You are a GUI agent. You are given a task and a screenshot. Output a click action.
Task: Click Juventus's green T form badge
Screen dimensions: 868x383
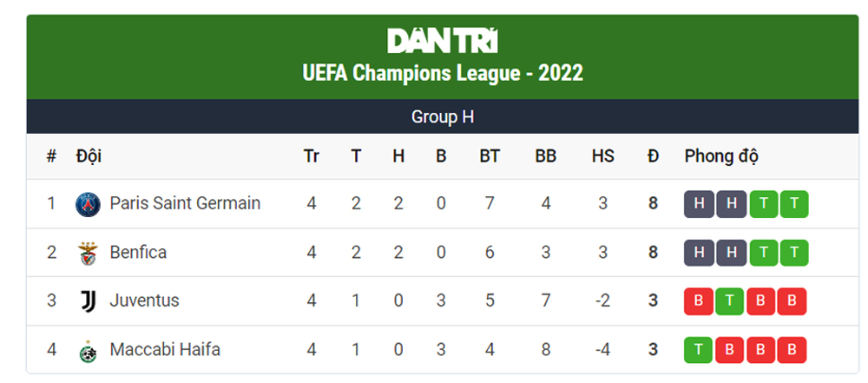(x=730, y=301)
